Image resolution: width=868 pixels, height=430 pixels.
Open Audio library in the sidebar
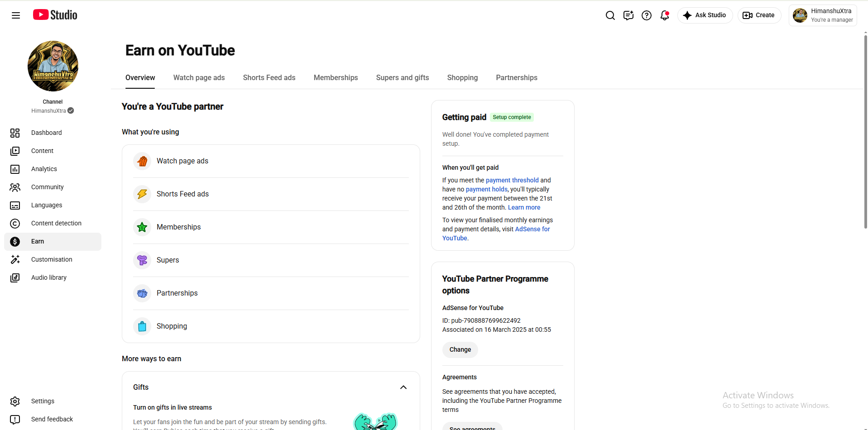pyautogui.click(x=53, y=277)
